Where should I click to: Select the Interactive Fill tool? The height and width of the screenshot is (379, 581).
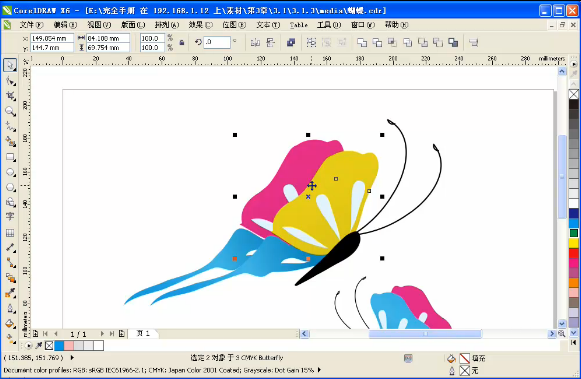(10, 338)
